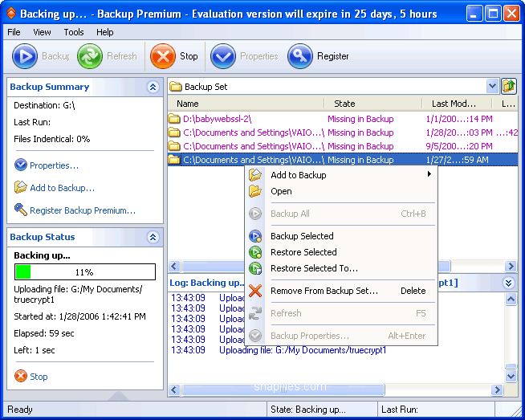Viewport: 525px width, 420px height.
Task: Click the Register Backup Premium… link
Action: [83, 210]
